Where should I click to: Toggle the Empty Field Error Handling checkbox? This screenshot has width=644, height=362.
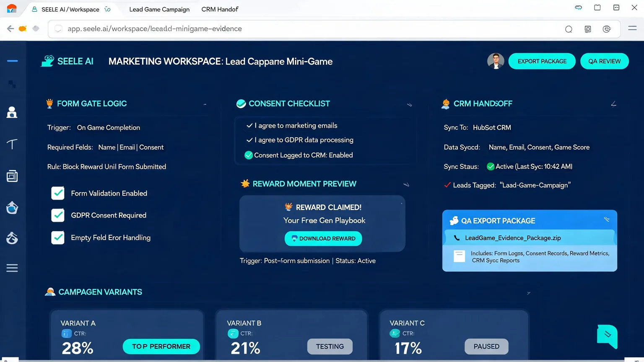pyautogui.click(x=58, y=238)
